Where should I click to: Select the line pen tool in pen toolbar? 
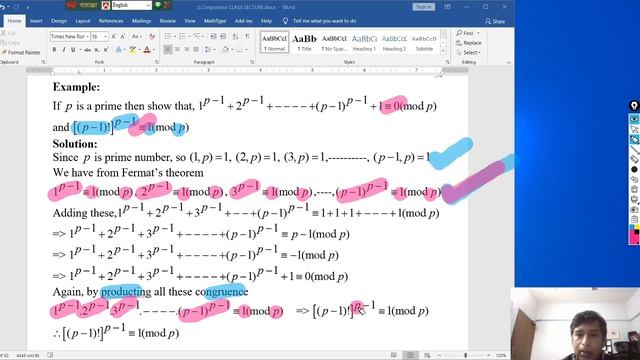(x=634, y=150)
